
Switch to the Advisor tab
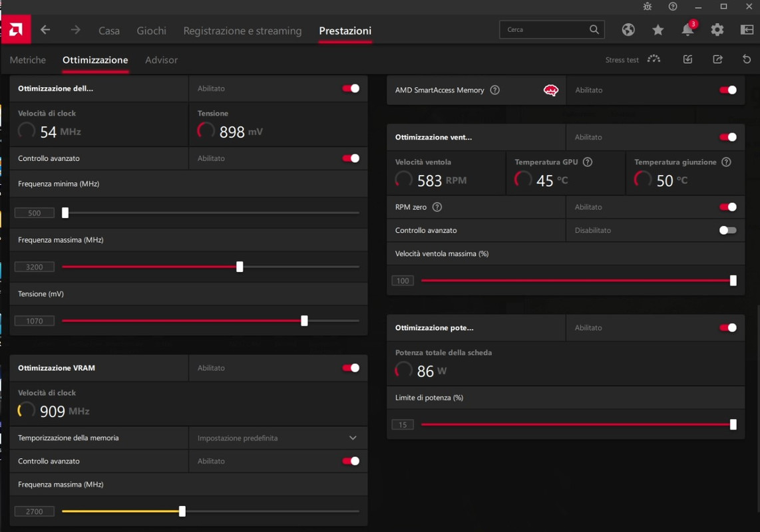click(x=162, y=60)
